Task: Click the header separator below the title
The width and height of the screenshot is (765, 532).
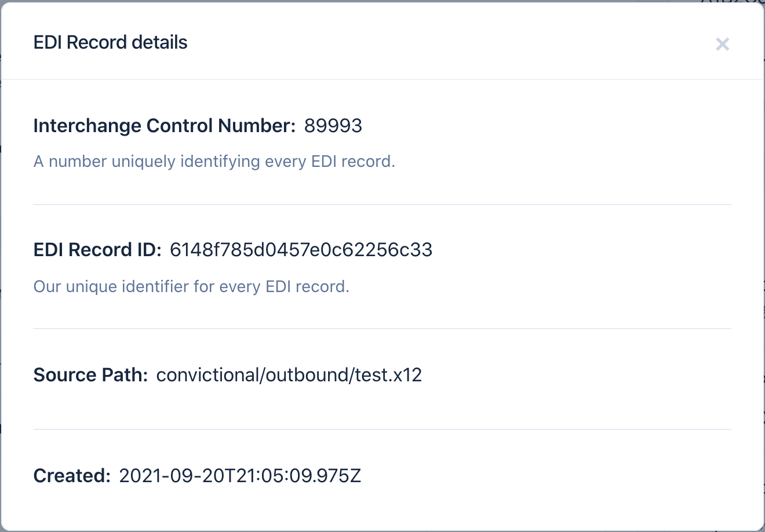Action: point(382,79)
